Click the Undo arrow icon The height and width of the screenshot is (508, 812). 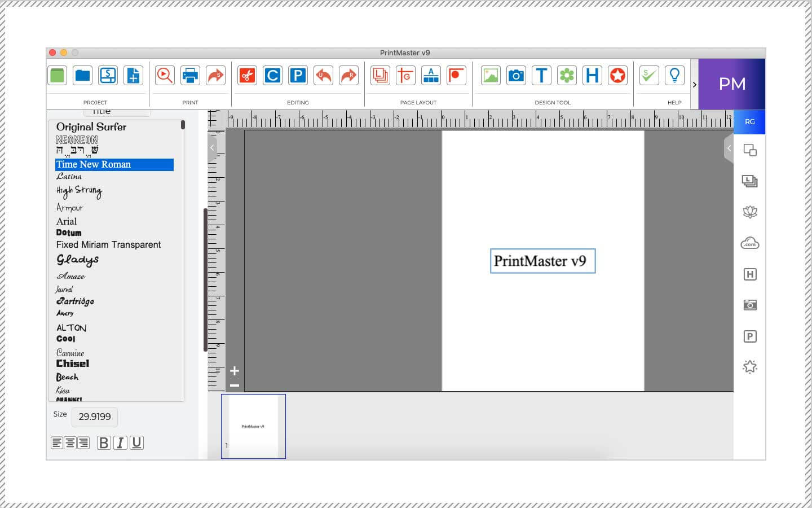[323, 75]
